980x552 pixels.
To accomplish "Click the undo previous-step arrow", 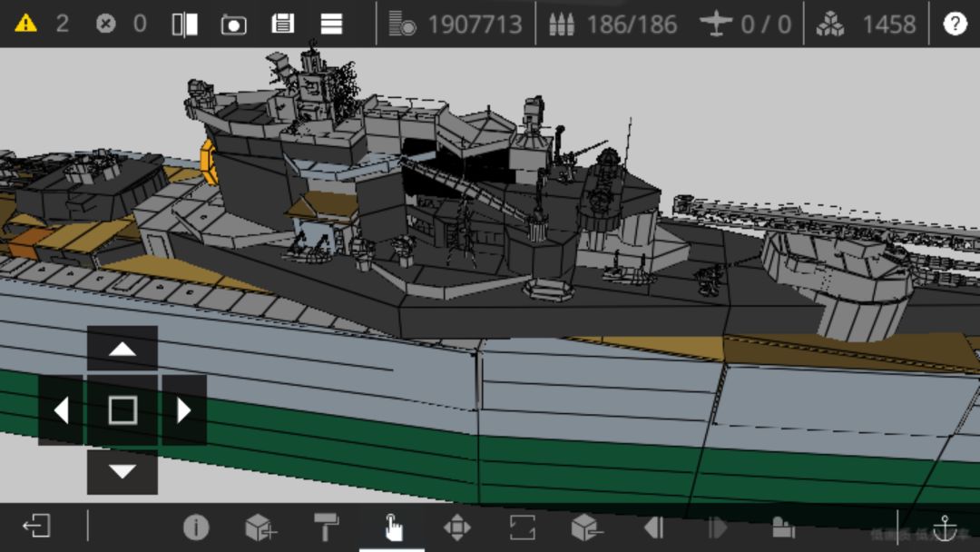I will click(x=653, y=527).
